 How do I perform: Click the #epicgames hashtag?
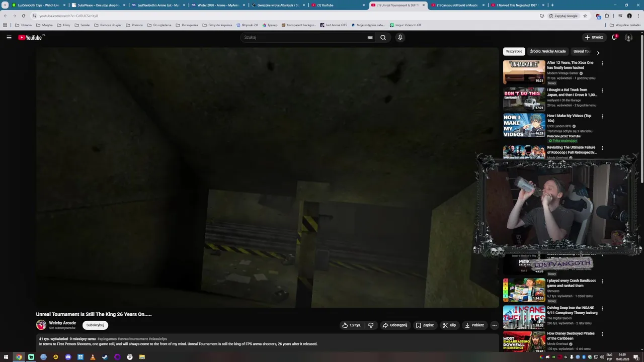tap(107, 339)
